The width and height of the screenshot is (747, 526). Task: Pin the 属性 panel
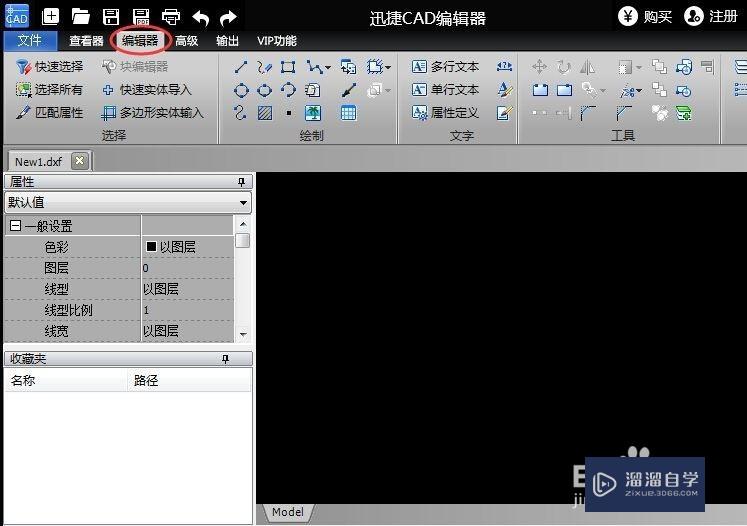click(242, 182)
